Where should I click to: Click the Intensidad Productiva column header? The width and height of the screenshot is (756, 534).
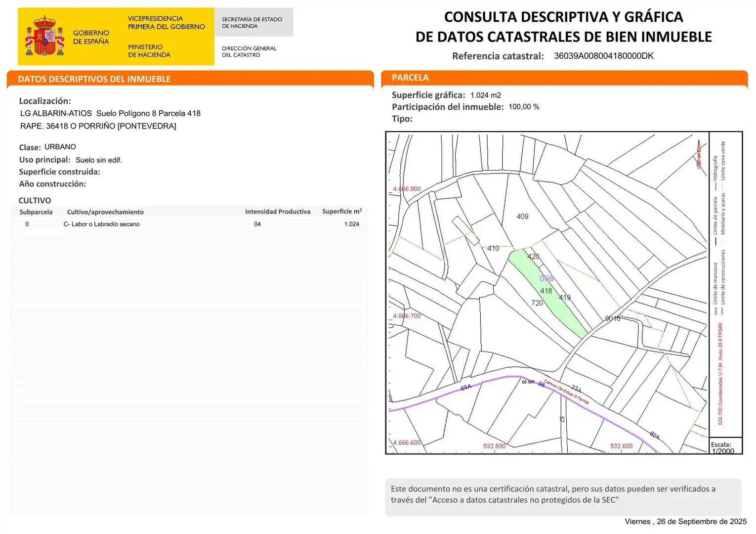pyautogui.click(x=278, y=212)
